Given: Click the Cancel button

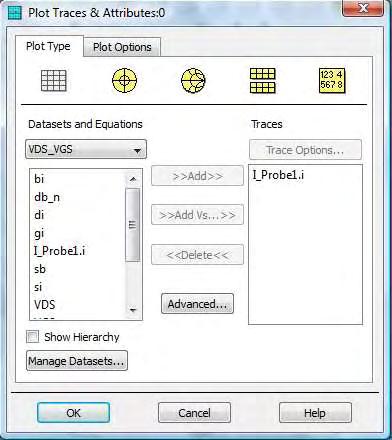Looking at the screenshot, I should click(x=194, y=413).
